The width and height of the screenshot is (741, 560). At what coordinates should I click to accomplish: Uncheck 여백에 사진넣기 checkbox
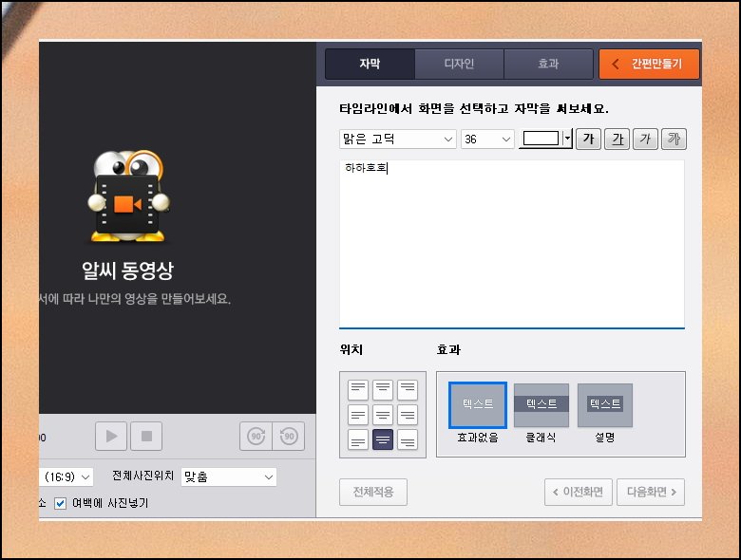click(60, 503)
